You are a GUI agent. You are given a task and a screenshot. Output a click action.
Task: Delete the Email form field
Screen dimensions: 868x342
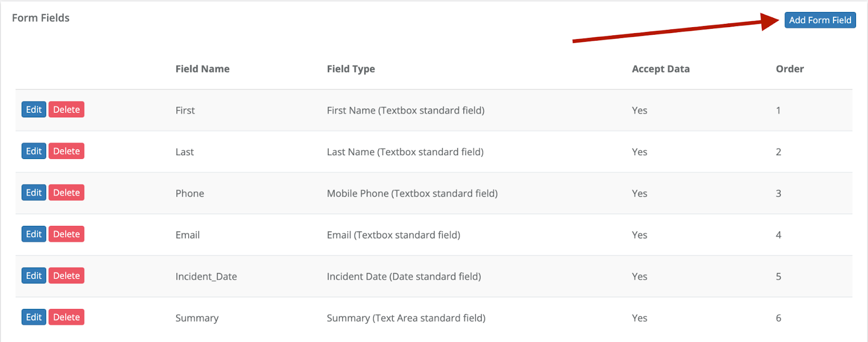[x=66, y=234]
